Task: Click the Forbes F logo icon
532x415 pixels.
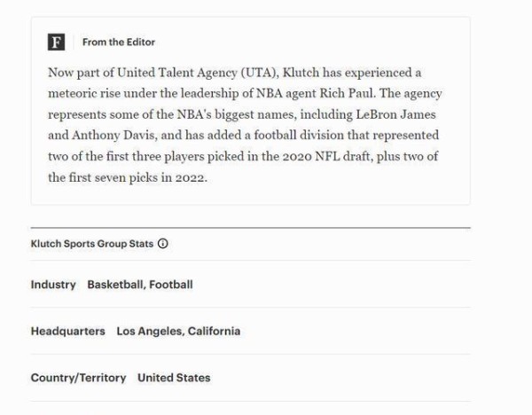Action: [56, 43]
